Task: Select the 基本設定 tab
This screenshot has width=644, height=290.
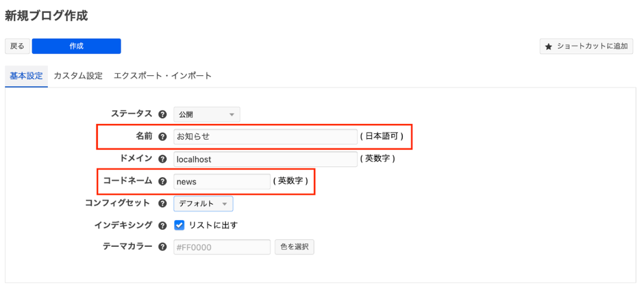Action: pyautogui.click(x=26, y=76)
